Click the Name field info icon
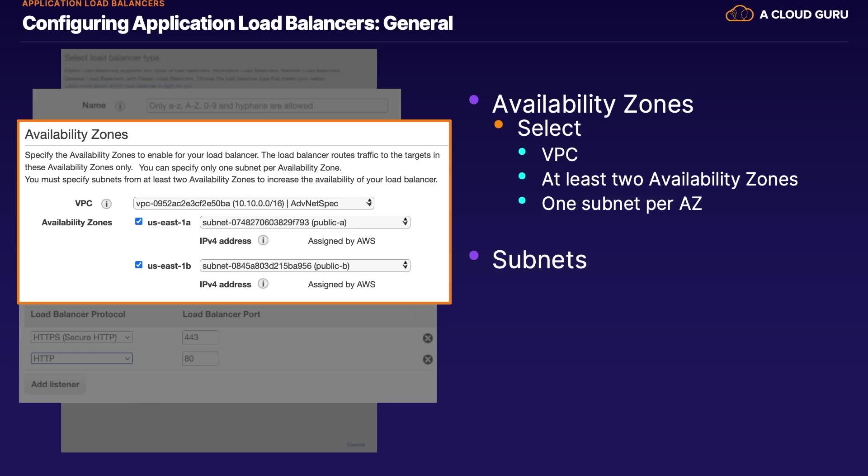Screen dimensions: 868x476 (120, 106)
